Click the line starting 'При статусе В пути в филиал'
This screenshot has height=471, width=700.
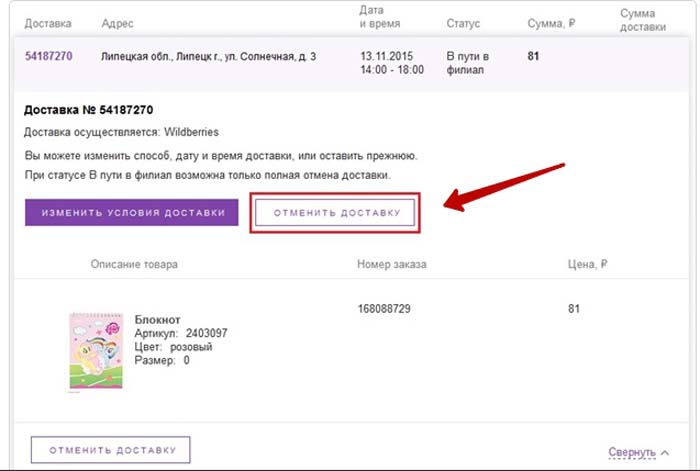coord(208,175)
